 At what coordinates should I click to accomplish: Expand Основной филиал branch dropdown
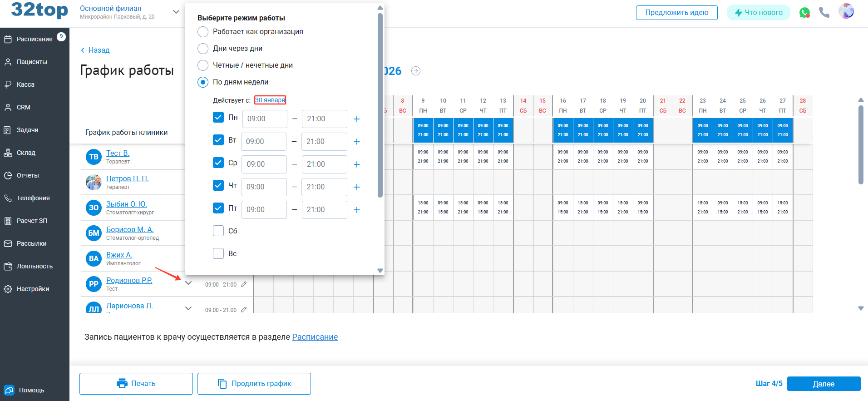tap(176, 12)
